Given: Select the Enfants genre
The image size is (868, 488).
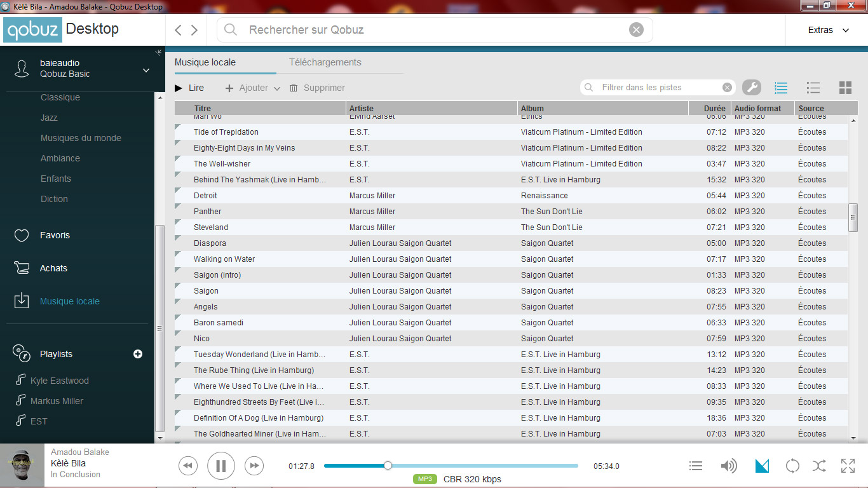Looking at the screenshot, I should click(56, 179).
